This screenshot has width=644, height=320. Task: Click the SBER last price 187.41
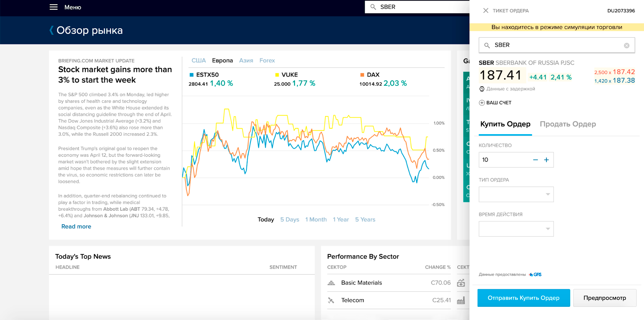tap(500, 76)
